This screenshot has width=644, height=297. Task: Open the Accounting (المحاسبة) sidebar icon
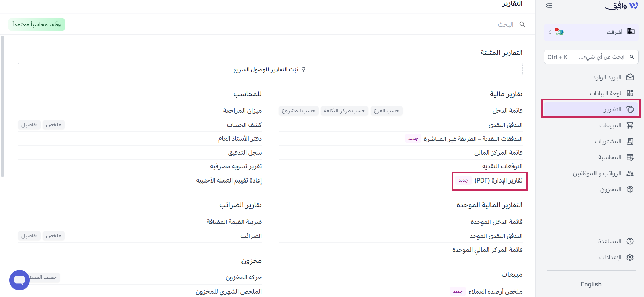click(x=630, y=157)
